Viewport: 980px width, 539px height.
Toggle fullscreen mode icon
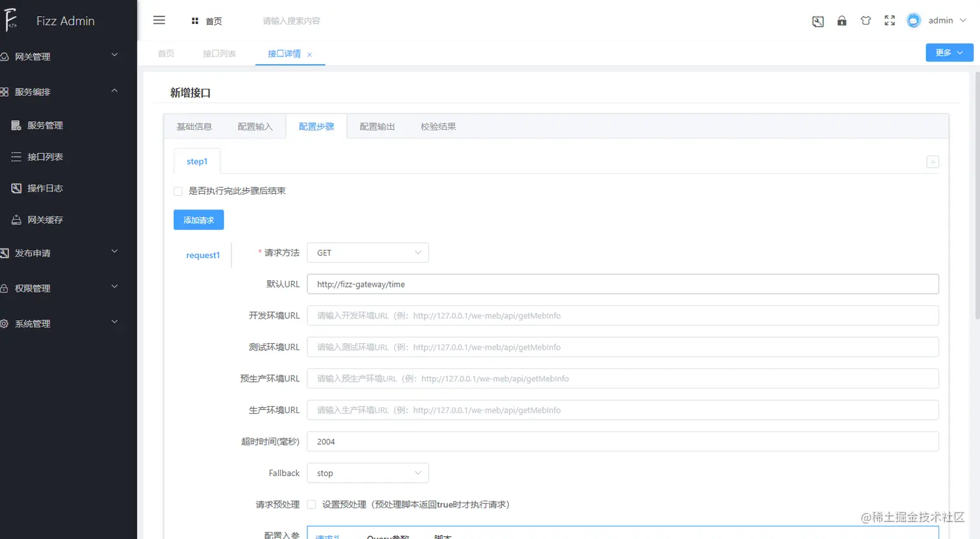click(890, 21)
